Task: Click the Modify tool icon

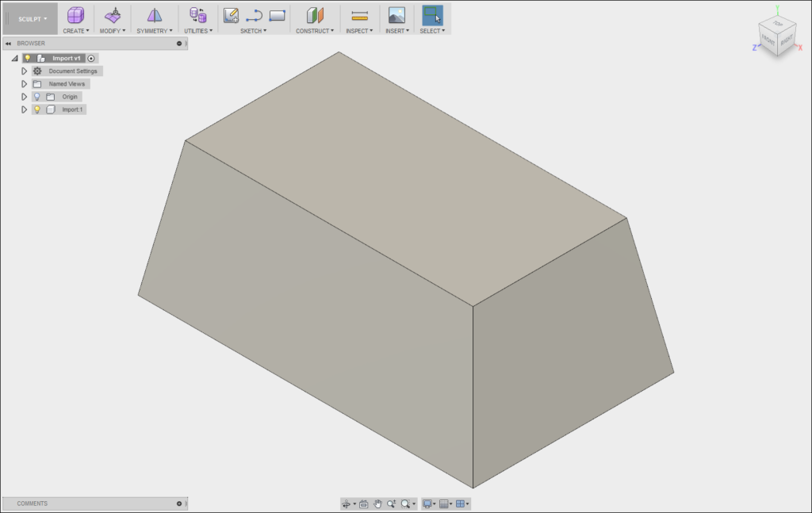Action: pyautogui.click(x=113, y=16)
